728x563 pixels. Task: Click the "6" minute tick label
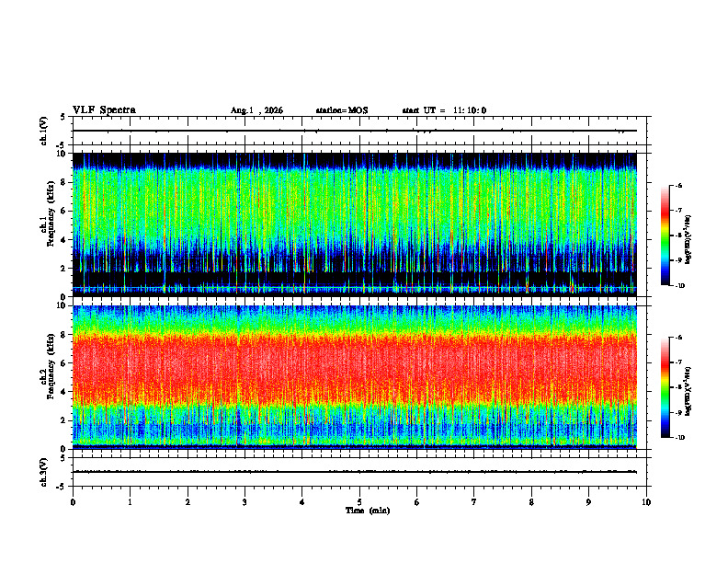pyautogui.click(x=417, y=502)
